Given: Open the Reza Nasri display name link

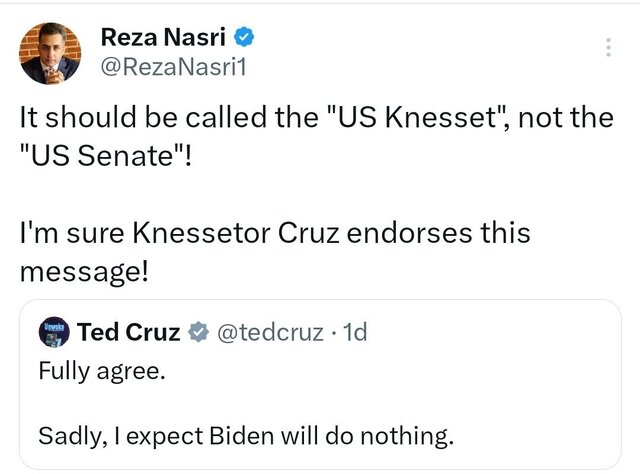Looking at the screenshot, I should click(164, 38).
